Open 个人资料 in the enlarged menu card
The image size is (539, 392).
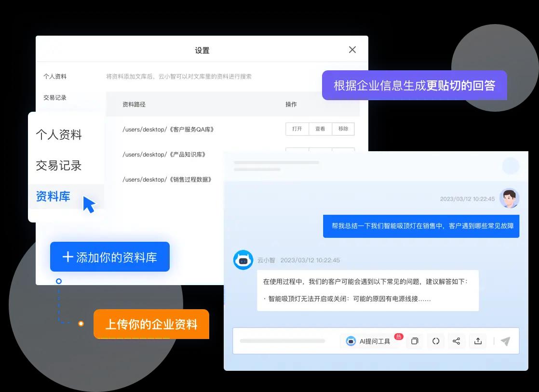pyautogui.click(x=59, y=134)
